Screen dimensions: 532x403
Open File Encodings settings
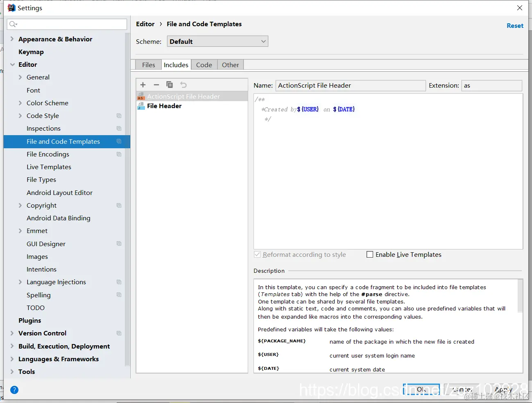(48, 154)
